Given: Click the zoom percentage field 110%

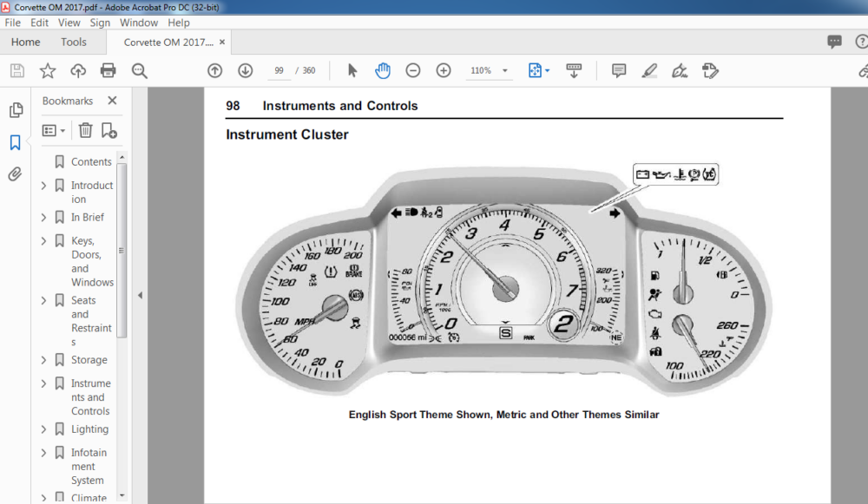Looking at the screenshot, I should click(x=481, y=71).
